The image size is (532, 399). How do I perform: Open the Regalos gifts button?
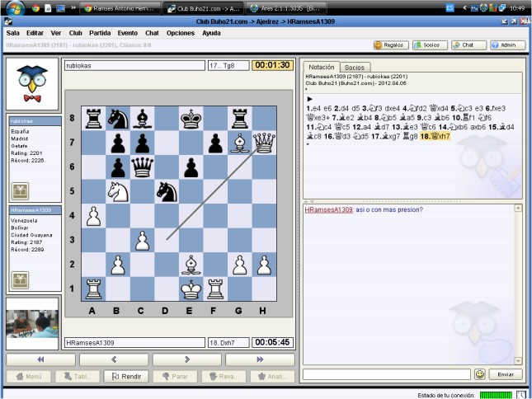click(x=390, y=45)
